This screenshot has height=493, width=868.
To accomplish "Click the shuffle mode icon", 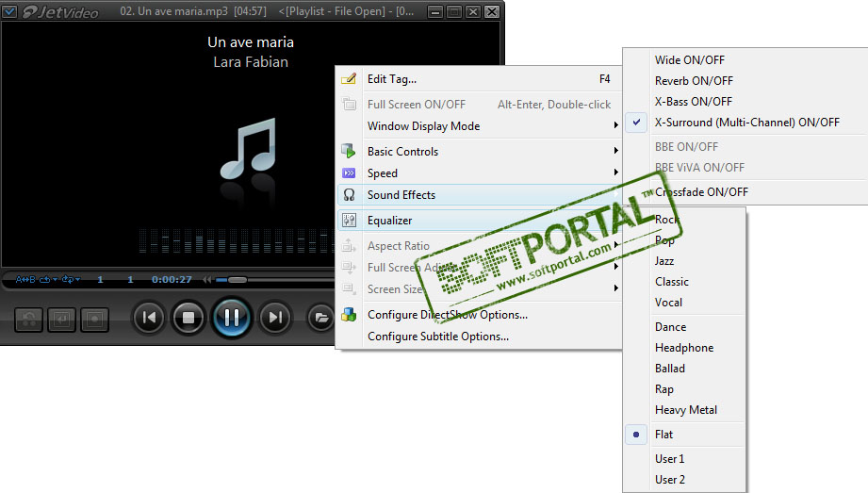I will pyautogui.click(x=68, y=280).
